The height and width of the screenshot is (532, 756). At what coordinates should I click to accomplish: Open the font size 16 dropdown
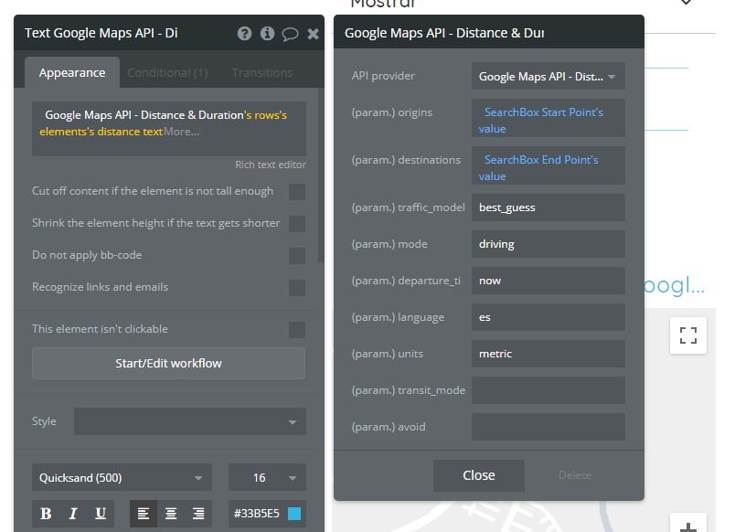tap(267, 477)
